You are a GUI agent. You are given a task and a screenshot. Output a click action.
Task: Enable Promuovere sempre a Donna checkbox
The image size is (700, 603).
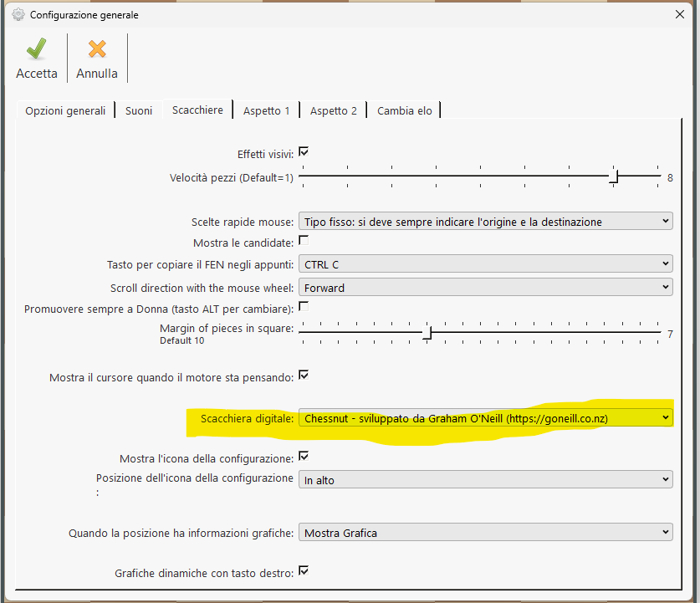[x=304, y=307]
